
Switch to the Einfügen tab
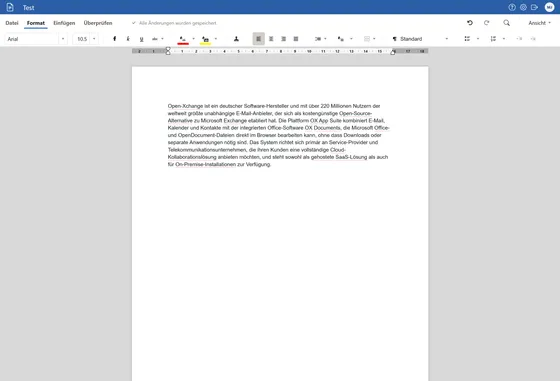click(64, 23)
